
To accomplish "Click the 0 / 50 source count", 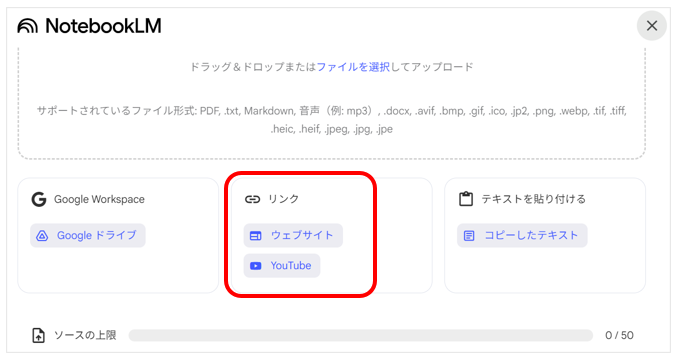I will tap(619, 335).
